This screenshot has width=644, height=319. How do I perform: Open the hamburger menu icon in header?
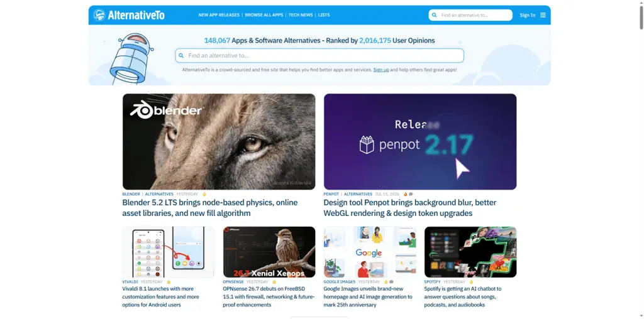click(543, 15)
